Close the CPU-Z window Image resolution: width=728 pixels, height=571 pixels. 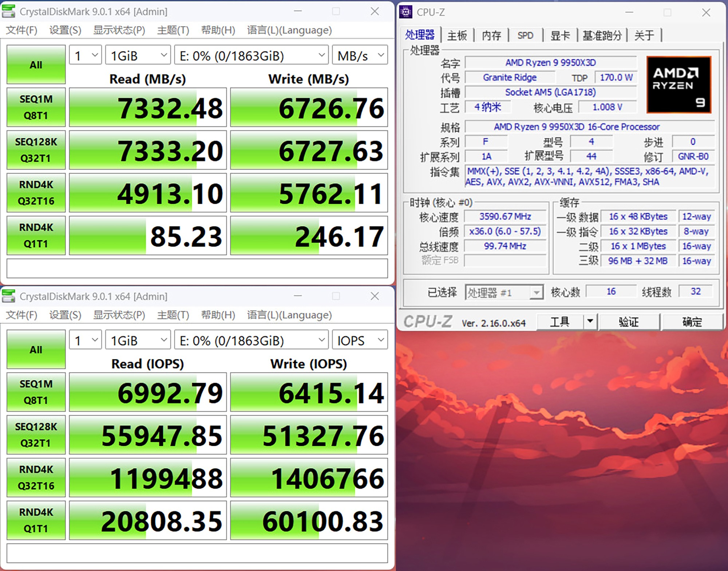pos(706,13)
